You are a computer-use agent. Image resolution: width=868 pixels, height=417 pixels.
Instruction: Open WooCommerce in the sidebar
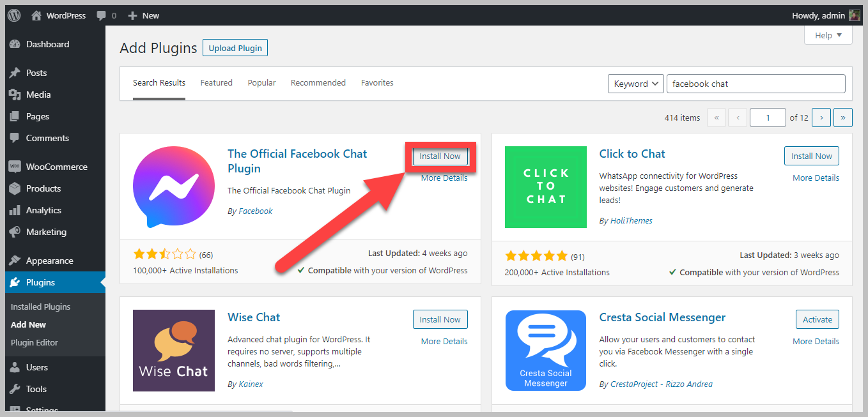click(55, 167)
